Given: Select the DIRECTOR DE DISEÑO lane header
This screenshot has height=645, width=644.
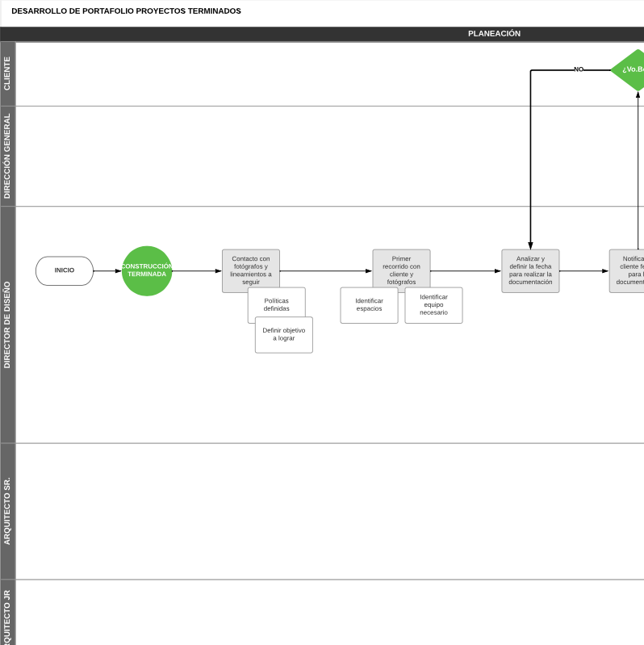Looking at the screenshot, I should click(7, 325).
